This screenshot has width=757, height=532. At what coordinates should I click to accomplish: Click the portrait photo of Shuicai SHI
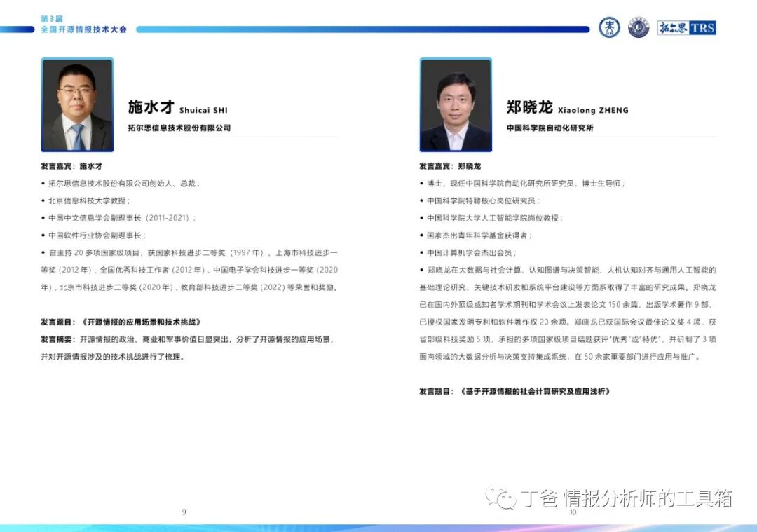click(x=77, y=104)
